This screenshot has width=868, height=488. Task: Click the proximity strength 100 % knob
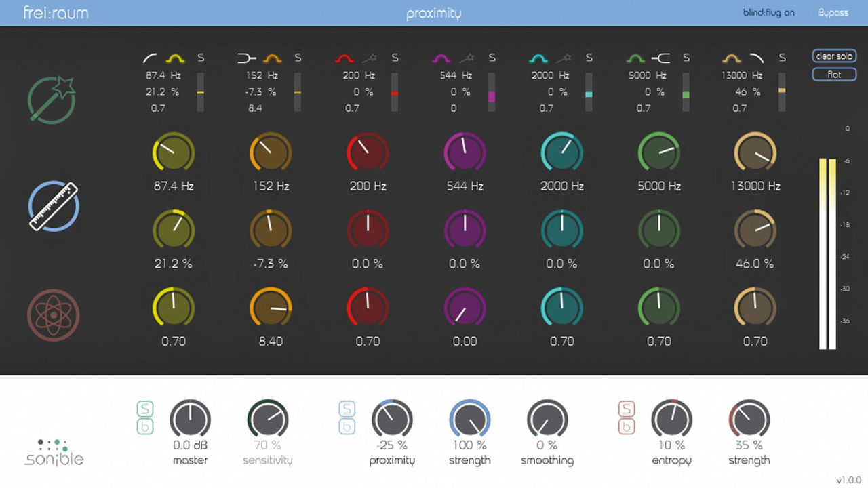click(x=470, y=420)
